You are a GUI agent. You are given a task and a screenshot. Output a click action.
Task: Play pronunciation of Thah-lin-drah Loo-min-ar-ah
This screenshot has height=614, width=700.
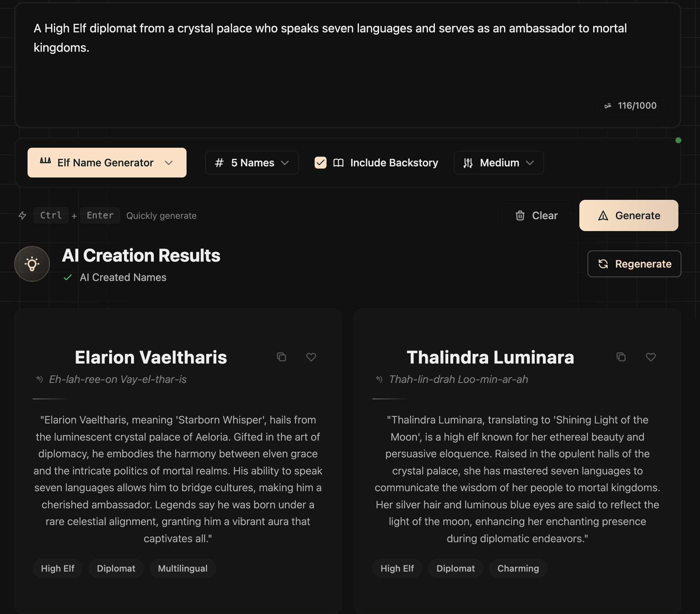[378, 379]
